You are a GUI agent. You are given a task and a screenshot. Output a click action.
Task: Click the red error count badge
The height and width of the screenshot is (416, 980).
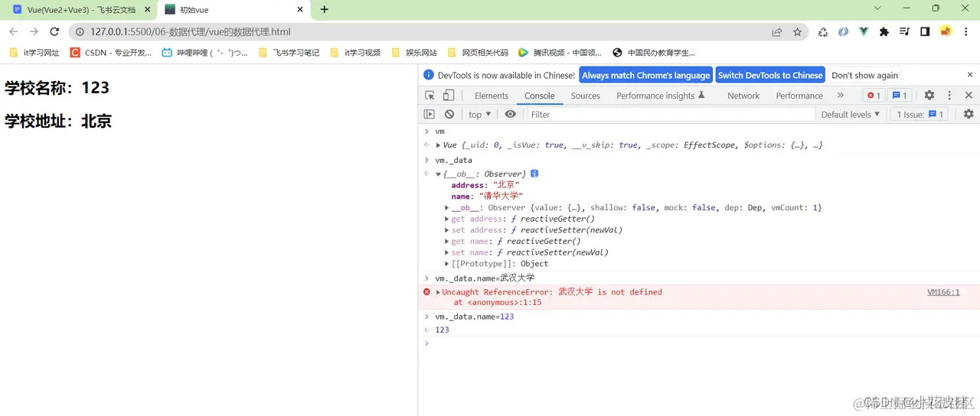point(873,96)
